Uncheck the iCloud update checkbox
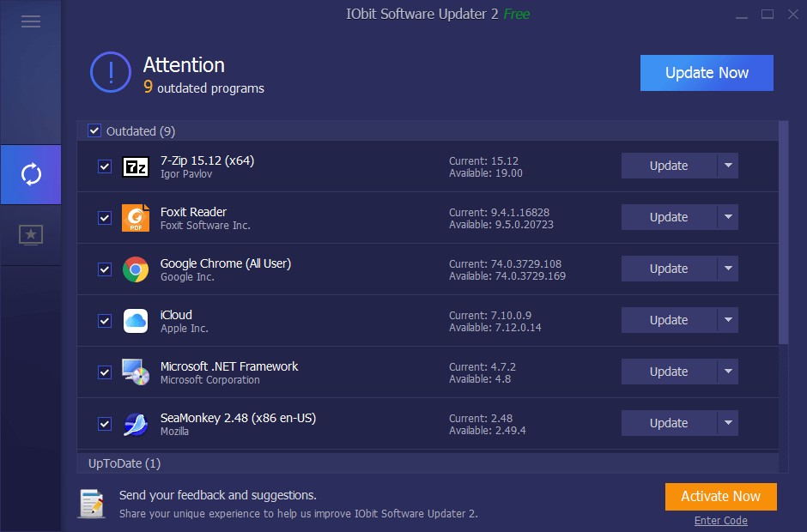This screenshot has height=532, width=807. coord(104,320)
